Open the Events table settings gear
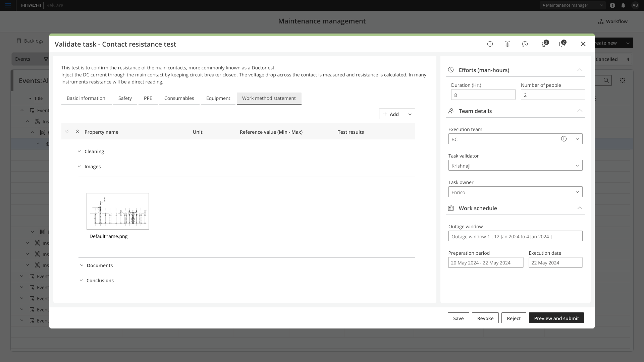The height and width of the screenshot is (362, 644). [623, 80]
